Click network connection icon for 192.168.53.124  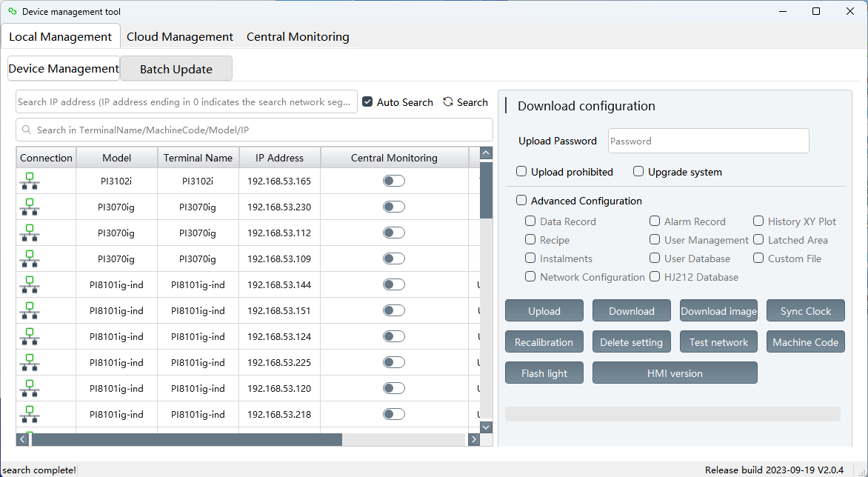pyautogui.click(x=30, y=336)
